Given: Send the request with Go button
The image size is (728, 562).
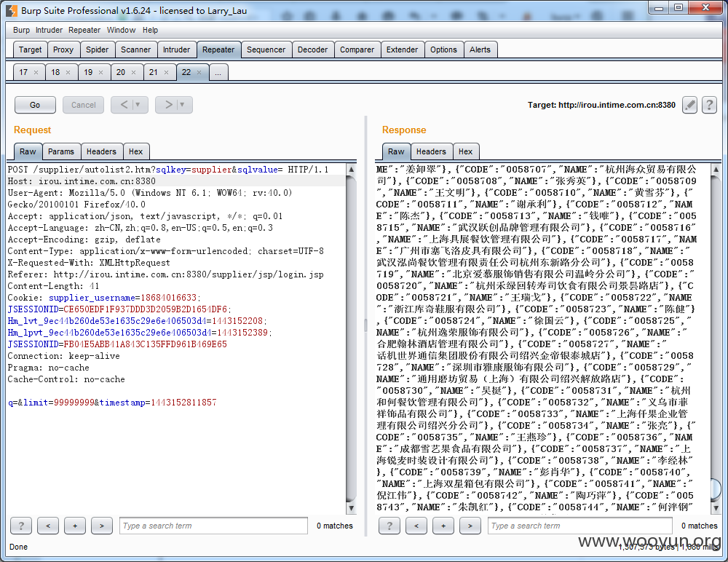Looking at the screenshot, I should [35, 105].
